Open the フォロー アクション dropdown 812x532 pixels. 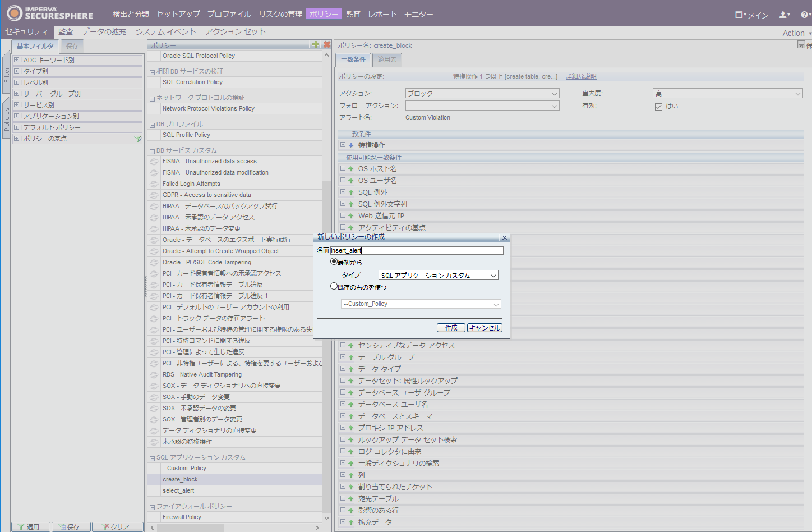click(x=482, y=106)
